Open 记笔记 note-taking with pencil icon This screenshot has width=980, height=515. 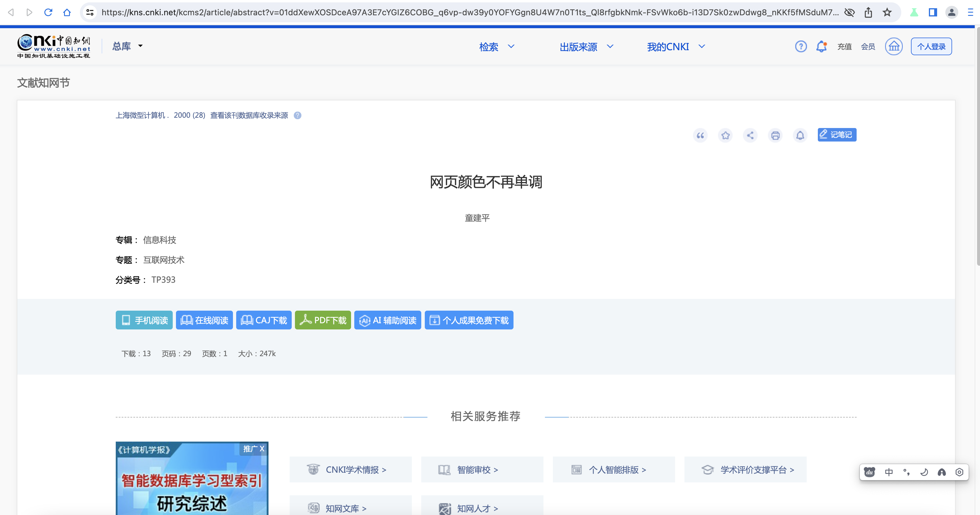pyautogui.click(x=837, y=135)
